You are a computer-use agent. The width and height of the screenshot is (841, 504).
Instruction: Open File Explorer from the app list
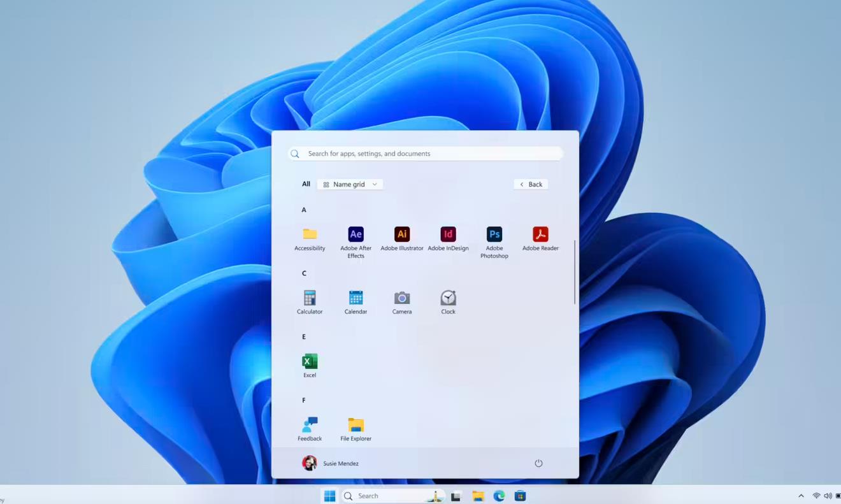coord(356,429)
